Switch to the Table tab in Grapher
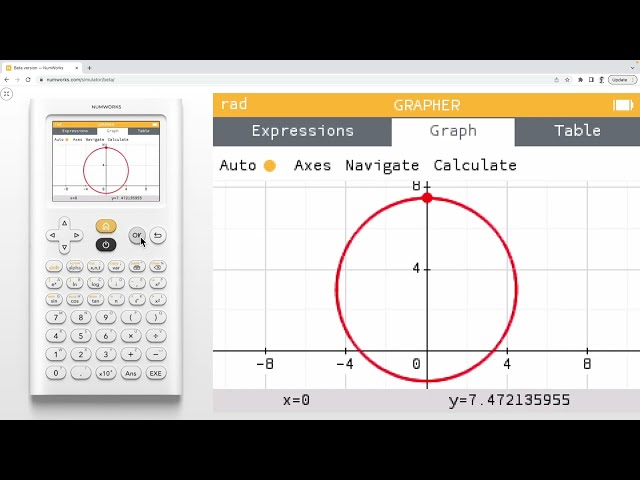 tap(577, 131)
